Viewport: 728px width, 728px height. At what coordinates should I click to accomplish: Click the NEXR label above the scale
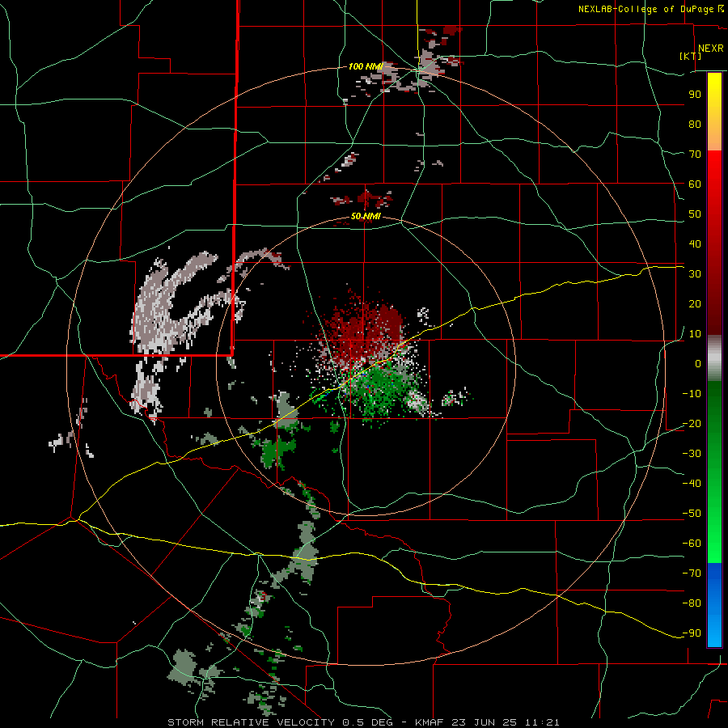(710, 49)
